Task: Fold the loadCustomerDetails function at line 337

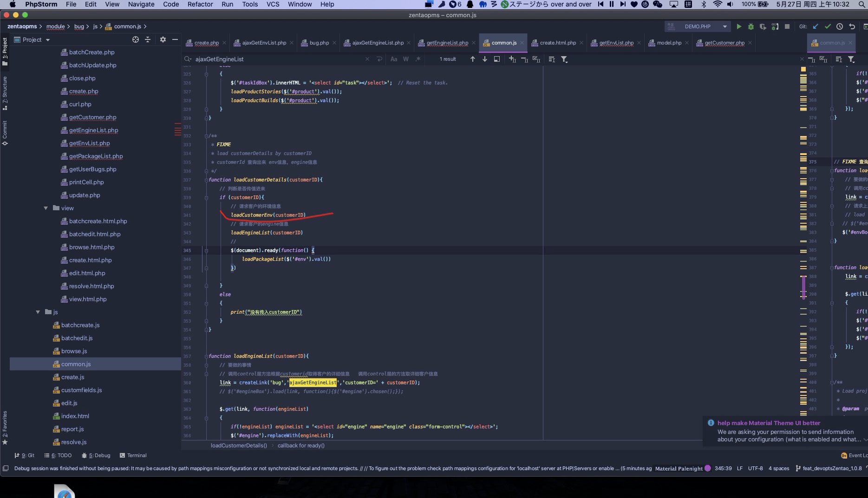Action: click(x=206, y=180)
